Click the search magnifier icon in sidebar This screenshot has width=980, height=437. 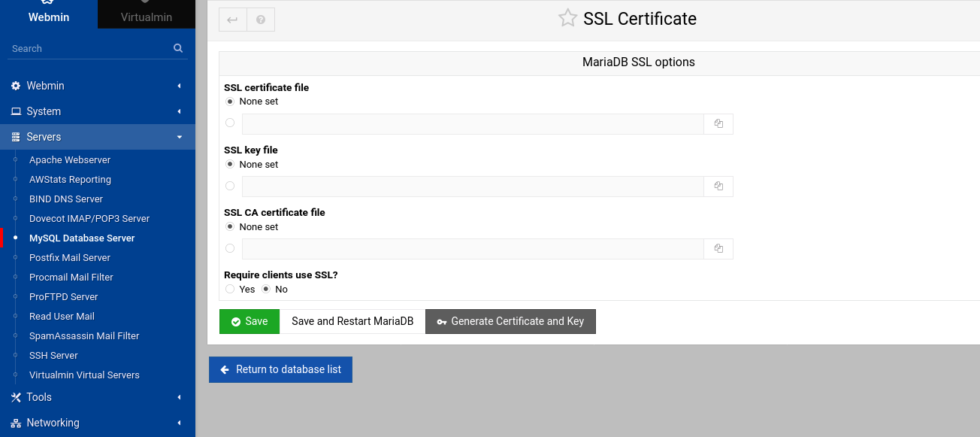pyautogui.click(x=178, y=48)
